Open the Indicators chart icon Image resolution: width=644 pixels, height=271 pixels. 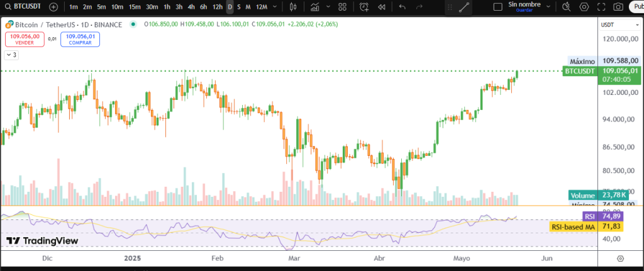point(315,6)
